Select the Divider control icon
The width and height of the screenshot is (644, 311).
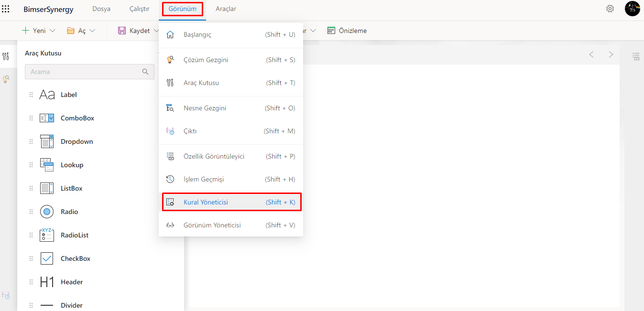click(47, 305)
